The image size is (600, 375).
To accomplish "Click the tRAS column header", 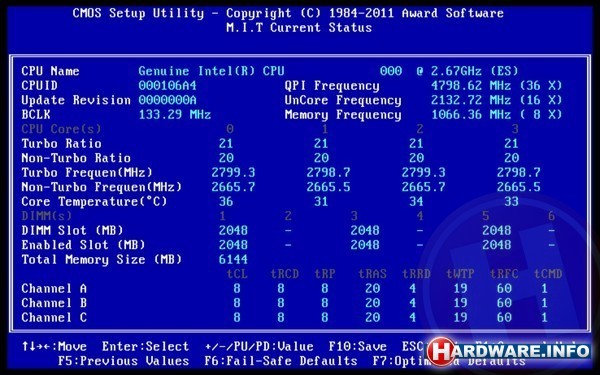I will [372, 274].
